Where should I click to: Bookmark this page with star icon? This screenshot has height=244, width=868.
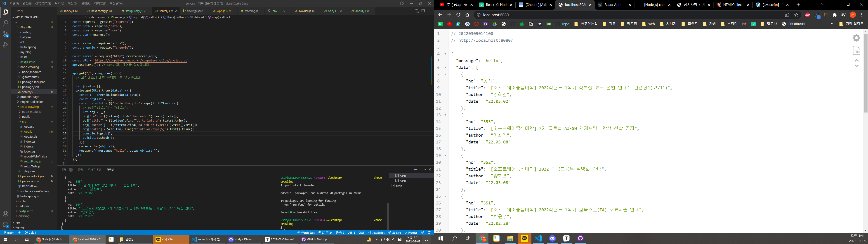point(796,15)
